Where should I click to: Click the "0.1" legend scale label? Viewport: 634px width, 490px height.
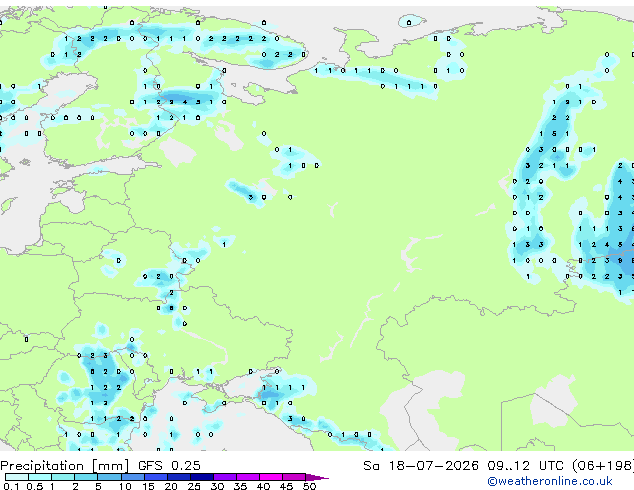[x=11, y=486]
